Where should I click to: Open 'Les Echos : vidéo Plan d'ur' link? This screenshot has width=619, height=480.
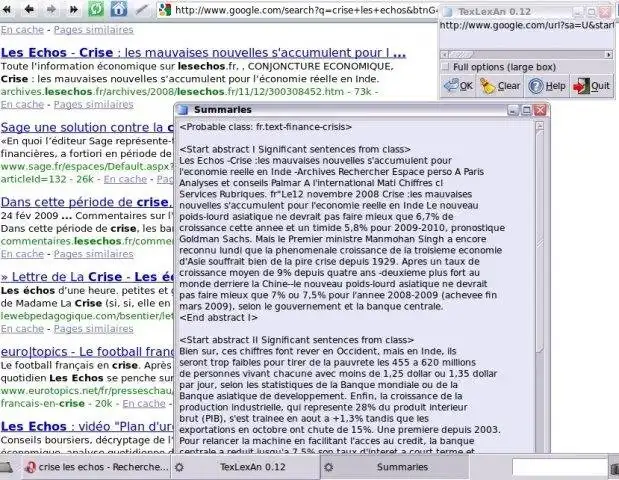pyautogui.click(x=87, y=427)
